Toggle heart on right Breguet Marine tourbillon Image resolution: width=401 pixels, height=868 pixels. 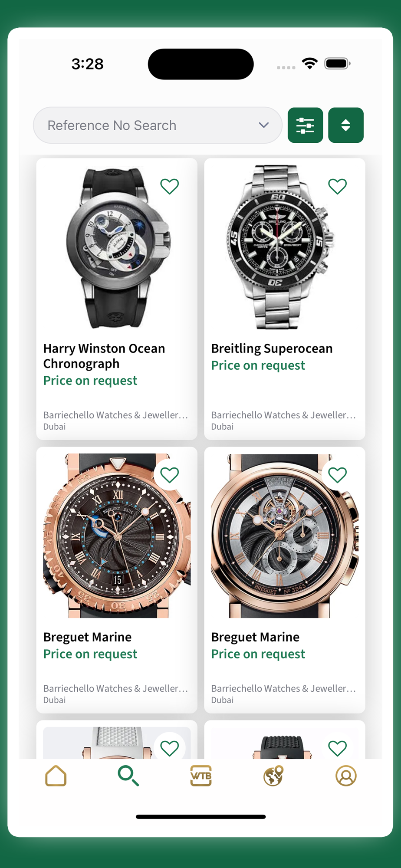(338, 475)
